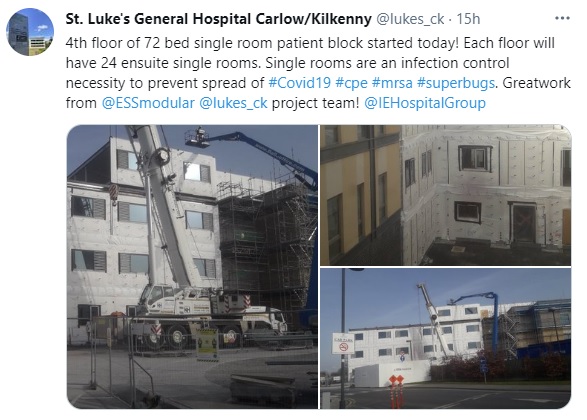The height and width of the screenshot is (420, 587).
Task: Click the tweet body text to expand tweet
Action: (x=318, y=73)
